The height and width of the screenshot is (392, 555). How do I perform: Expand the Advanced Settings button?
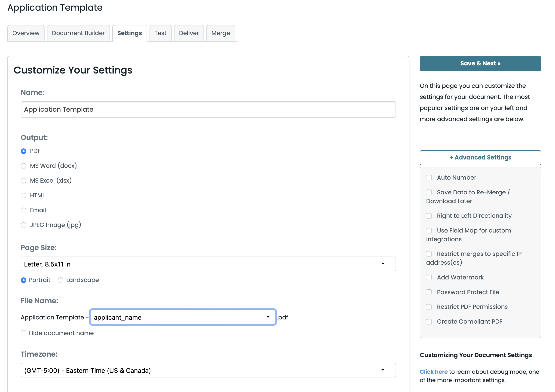click(480, 158)
